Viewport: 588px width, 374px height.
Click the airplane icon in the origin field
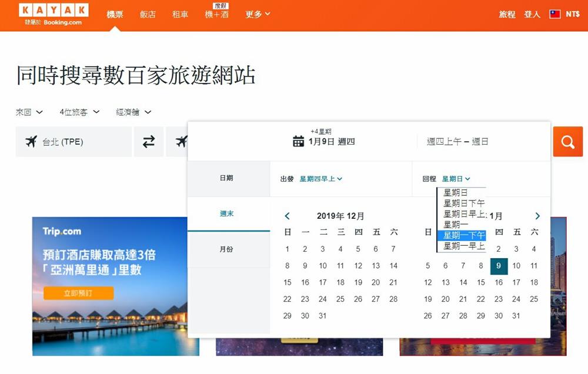pos(31,142)
